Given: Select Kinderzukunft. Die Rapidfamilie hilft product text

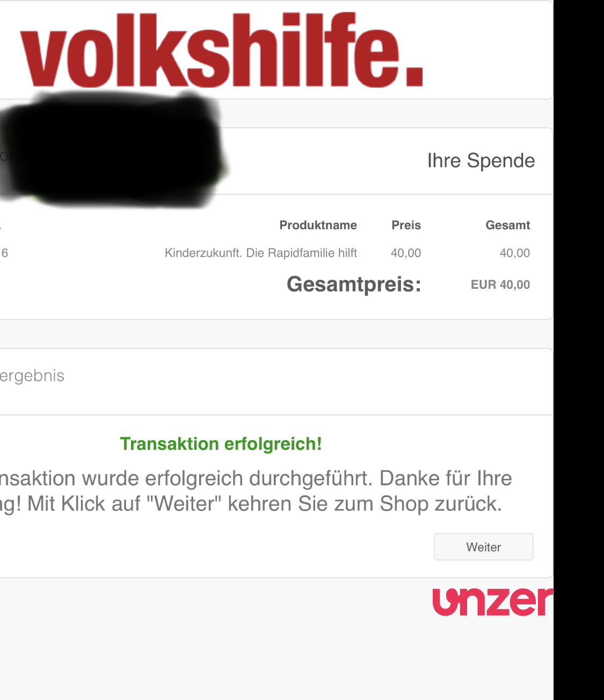Looking at the screenshot, I should coord(261,253).
